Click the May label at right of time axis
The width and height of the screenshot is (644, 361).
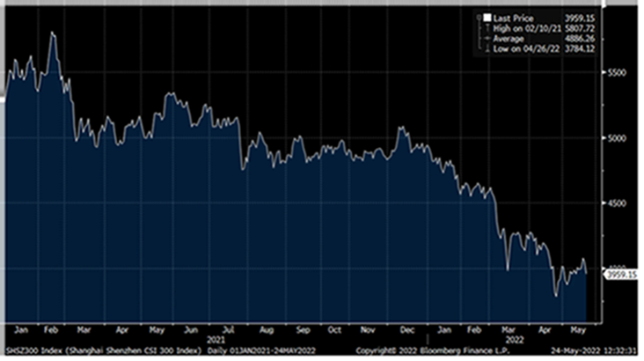click(577, 328)
